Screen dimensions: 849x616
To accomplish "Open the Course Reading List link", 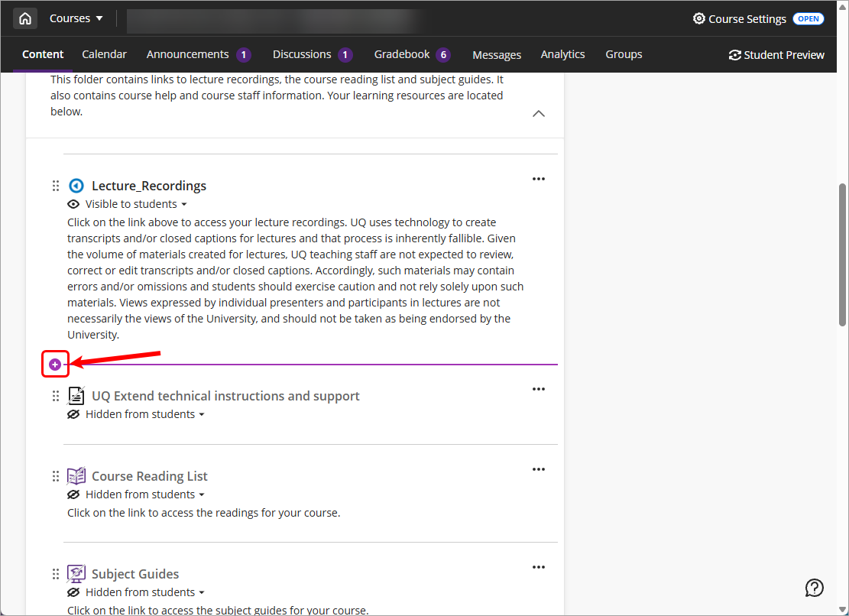I will 150,476.
